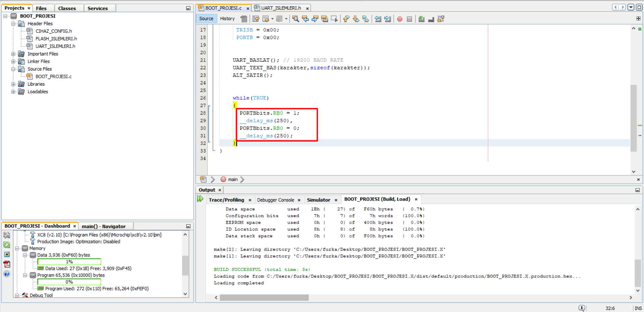The height and width of the screenshot is (312, 644).
Task: Minimize the Output window group
Action: (638, 190)
